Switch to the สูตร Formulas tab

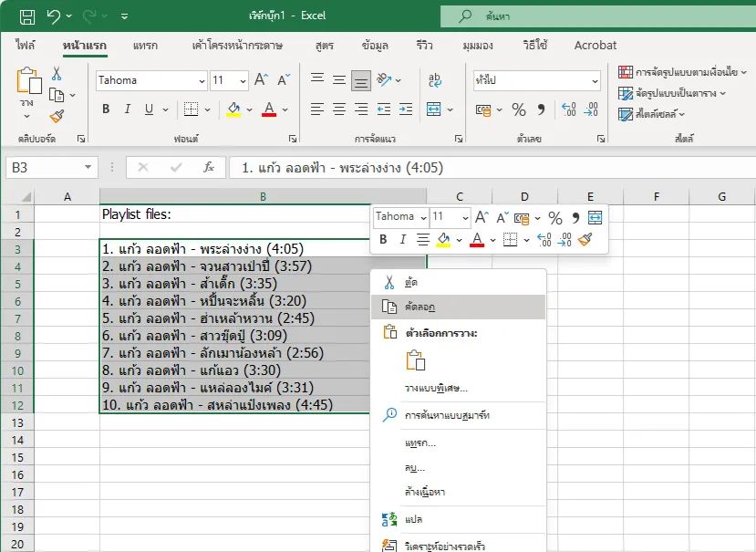[x=325, y=46]
